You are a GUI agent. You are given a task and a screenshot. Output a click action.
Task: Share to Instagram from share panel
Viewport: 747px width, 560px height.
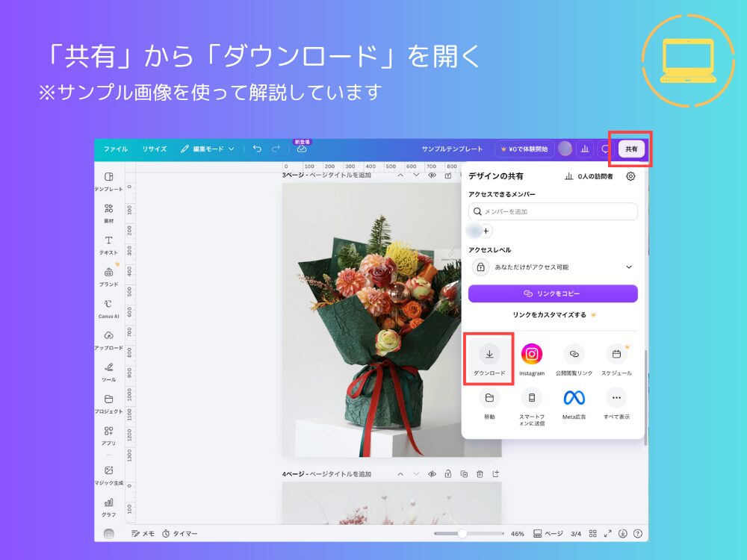click(x=532, y=360)
